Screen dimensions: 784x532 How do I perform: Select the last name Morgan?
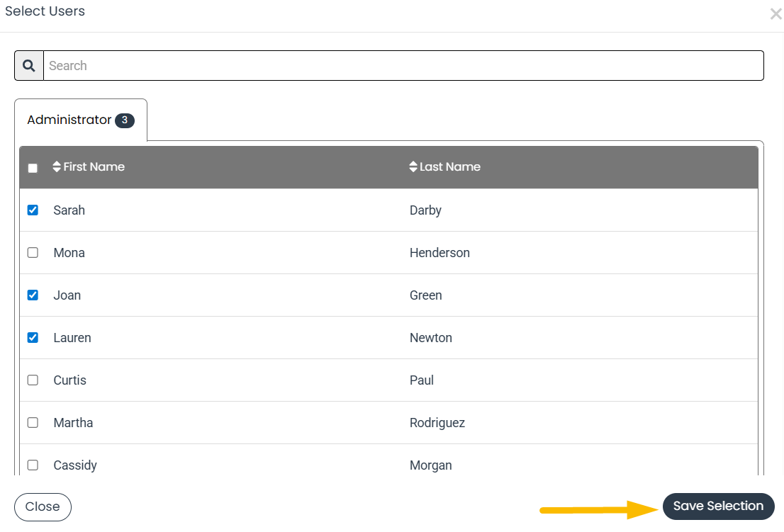pyautogui.click(x=430, y=465)
